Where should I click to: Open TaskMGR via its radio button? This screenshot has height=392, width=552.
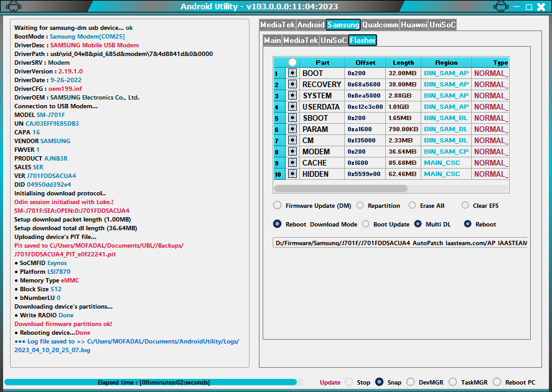click(x=452, y=382)
